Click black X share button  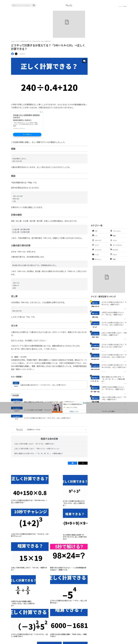tap(83, 463)
